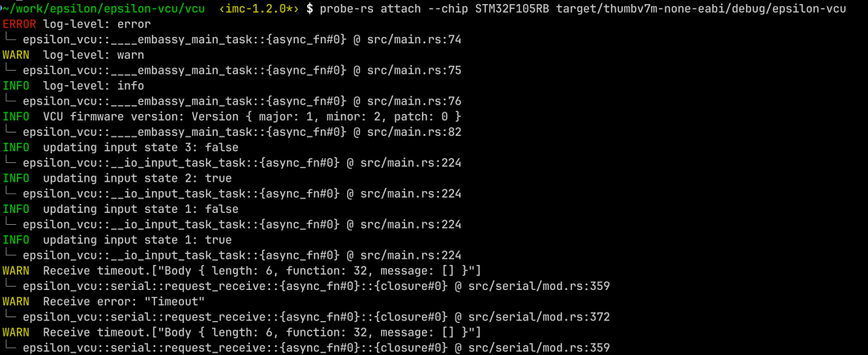The width and height of the screenshot is (868, 355).
Task: Click the src/main.rs:74 source location
Action: (x=414, y=39)
